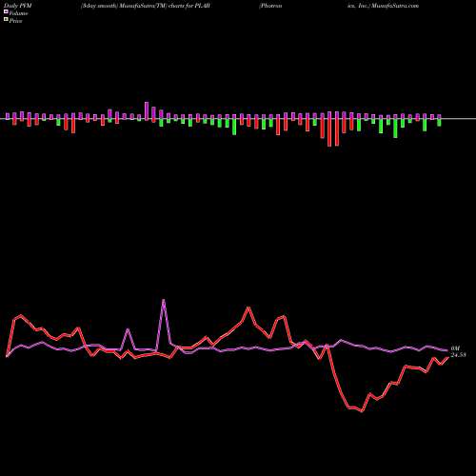This screenshot has height=476, width=476.
Task: Click the '24.58' price value label
Action: (x=458, y=355)
